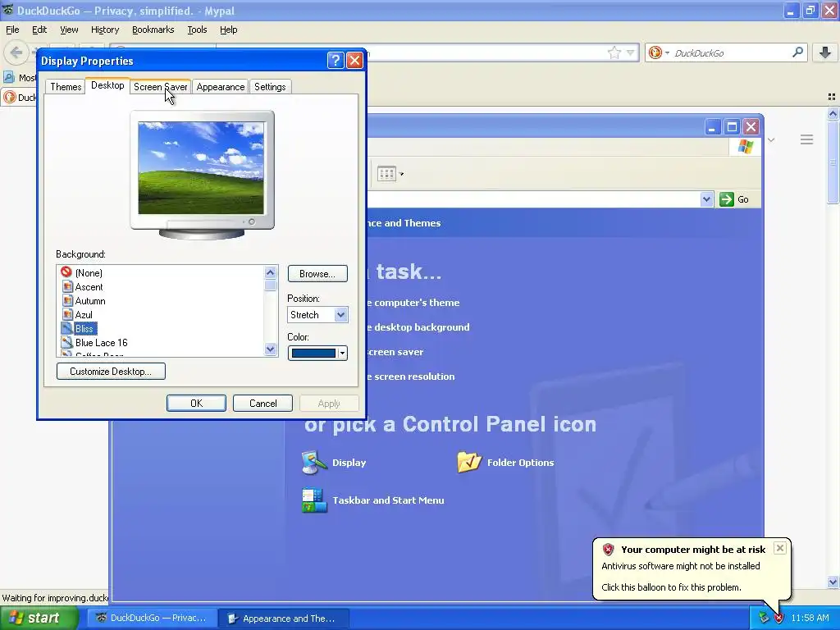
Task: Click browser page scroll down arrow
Action: pyautogui.click(x=833, y=582)
